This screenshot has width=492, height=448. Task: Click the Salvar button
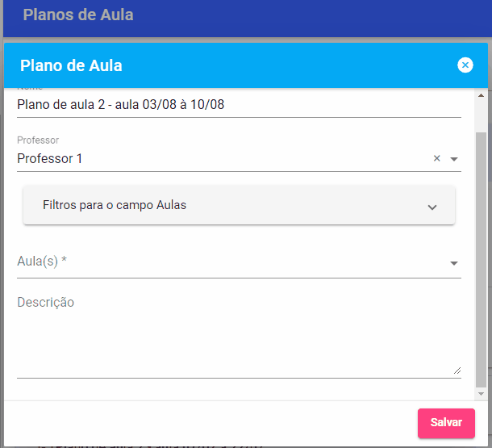click(x=446, y=422)
